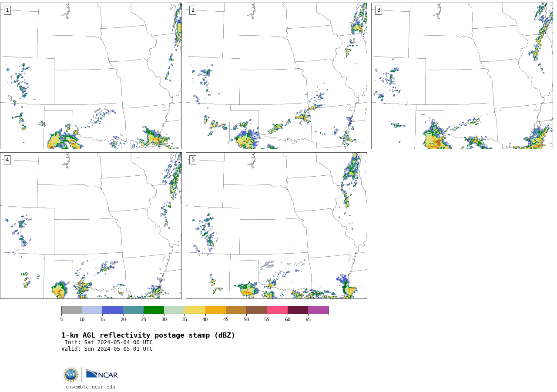Click the '1-km AGL reflectivity postage stamp (dBZ)' title
The height and width of the screenshot is (392, 557).
click(148, 335)
